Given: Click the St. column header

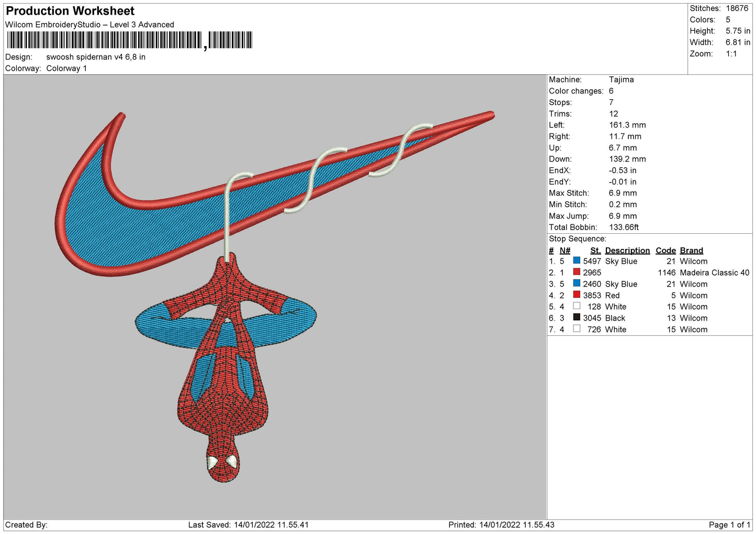Looking at the screenshot, I should click(595, 250).
